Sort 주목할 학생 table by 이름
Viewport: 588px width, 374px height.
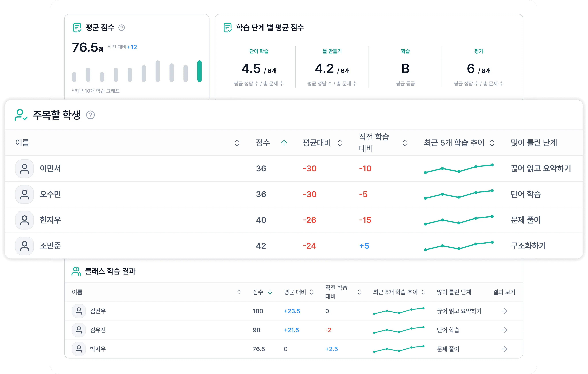point(237,143)
